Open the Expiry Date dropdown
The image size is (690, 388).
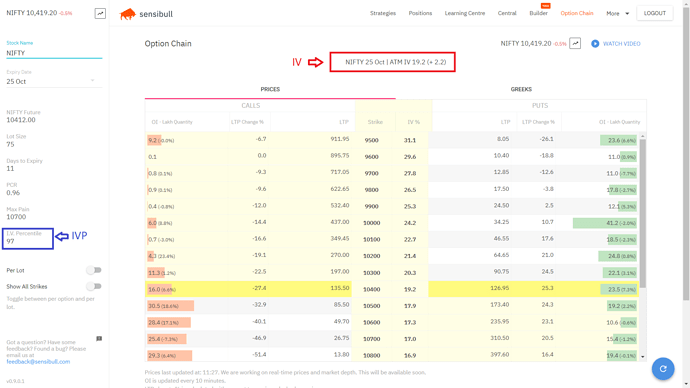(x=54, y=81)
